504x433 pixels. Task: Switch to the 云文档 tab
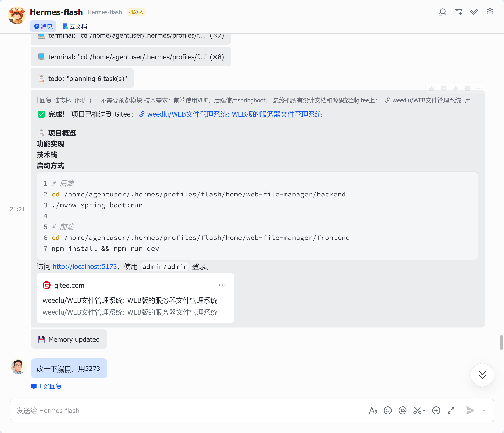75,26
